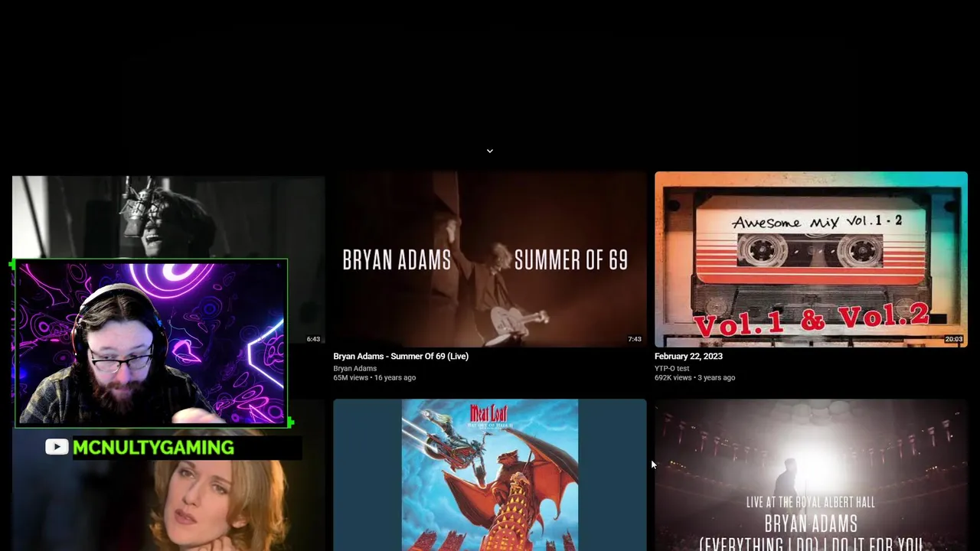Open the black-and-white singer studio video thumbnail

point(168,217)
